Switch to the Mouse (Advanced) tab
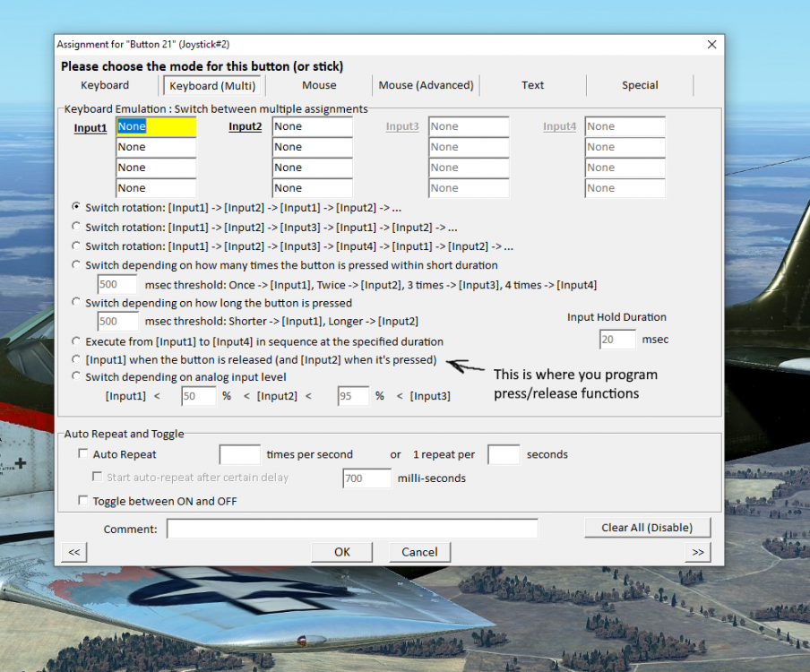This screenshot has height=672, width=810. 427,85
